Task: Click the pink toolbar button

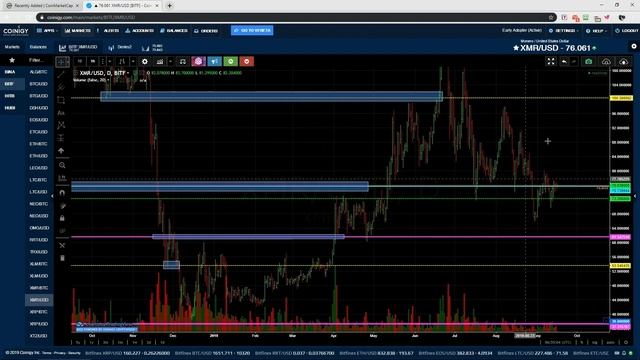Action: pos(198,62)
